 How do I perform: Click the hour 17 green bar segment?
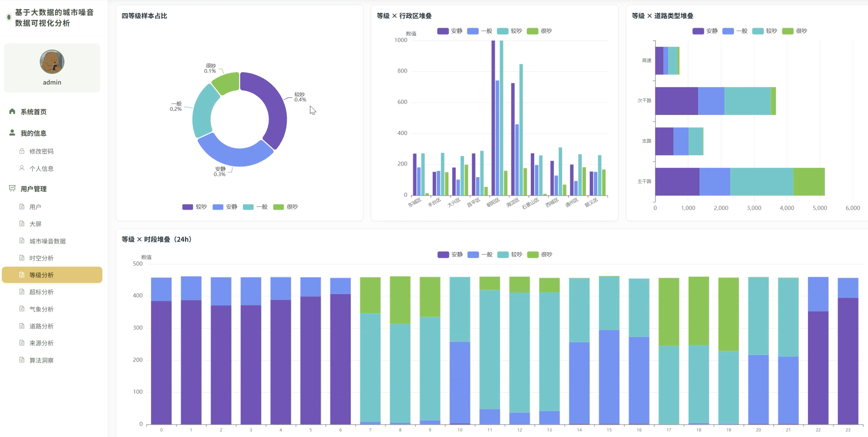tap(669, 312)
